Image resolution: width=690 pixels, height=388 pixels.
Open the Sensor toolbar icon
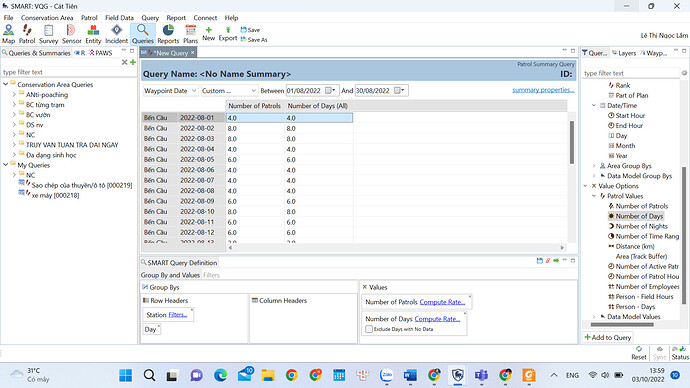(x=71, y=34)
